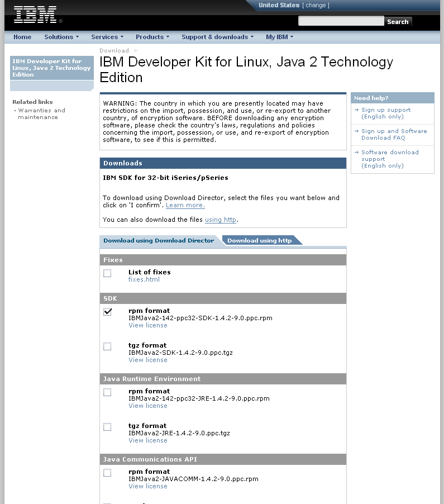This screenshot has width=444, height=504.
Task: Expand the Support & downloads menu
Action: point(217,37)
